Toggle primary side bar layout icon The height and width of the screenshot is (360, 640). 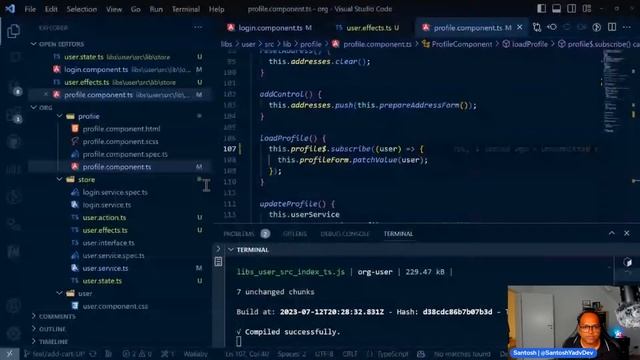(541, 9)
